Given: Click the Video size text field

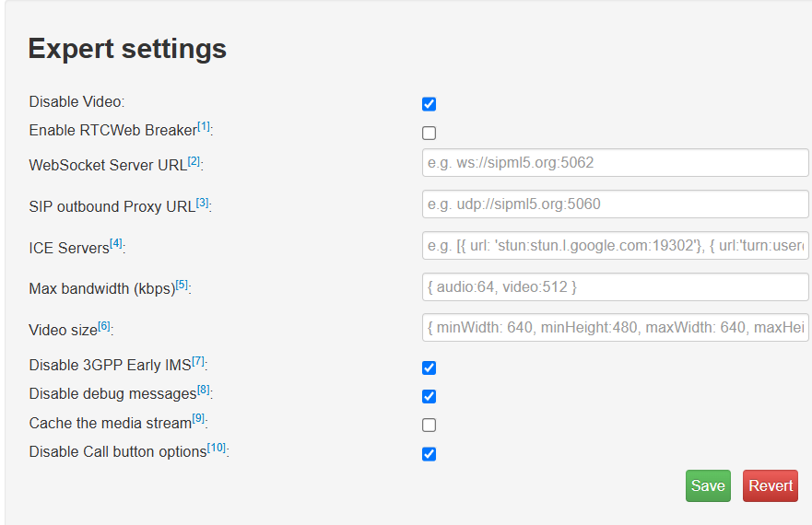Looking at the screenshot, I should coord(615,327).
